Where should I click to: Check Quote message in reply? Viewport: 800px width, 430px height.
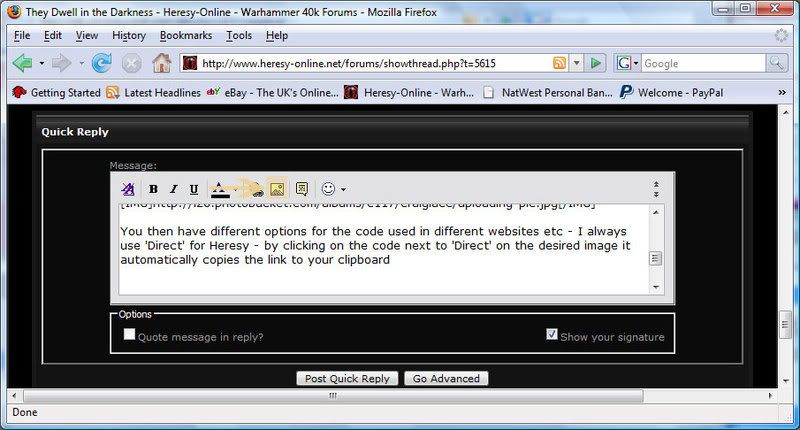[x=130, y=334]
